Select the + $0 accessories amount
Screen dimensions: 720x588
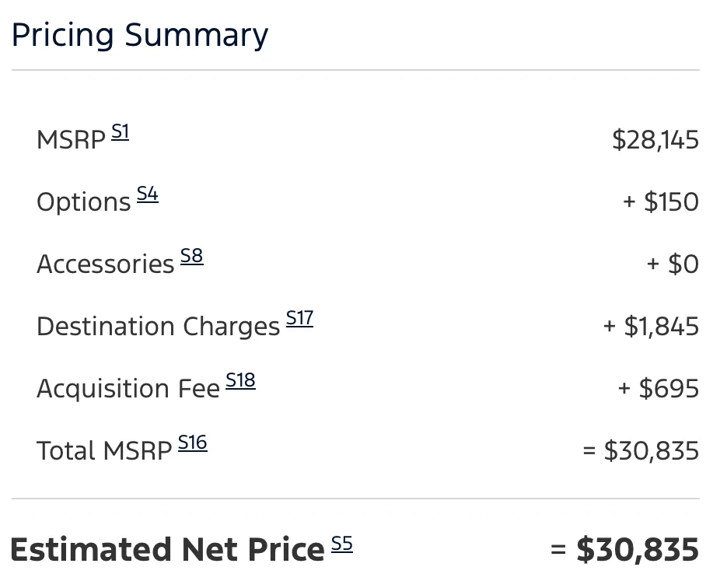click(673, 264)
